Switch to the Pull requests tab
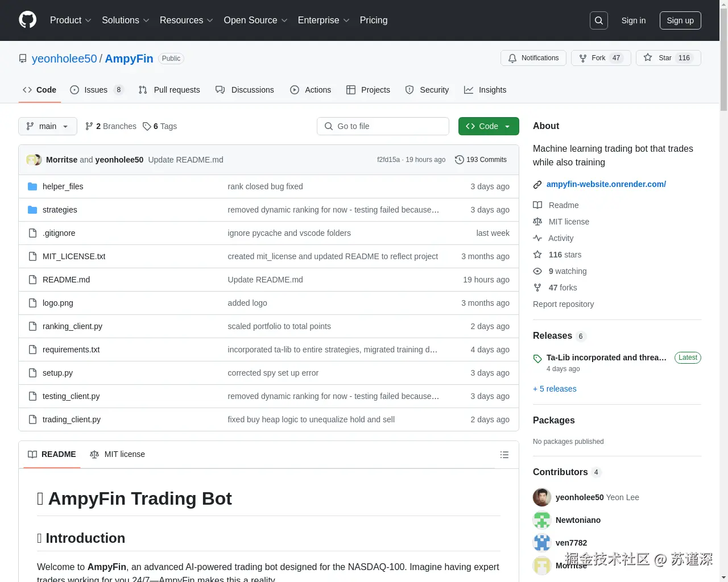This screenshot has height=582, width=728. (169, 90)
